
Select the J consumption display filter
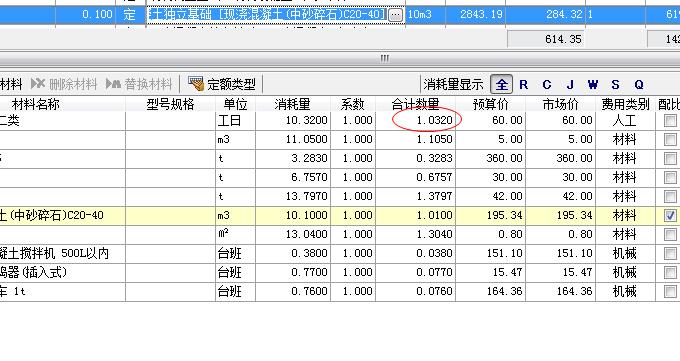point(570,85)
